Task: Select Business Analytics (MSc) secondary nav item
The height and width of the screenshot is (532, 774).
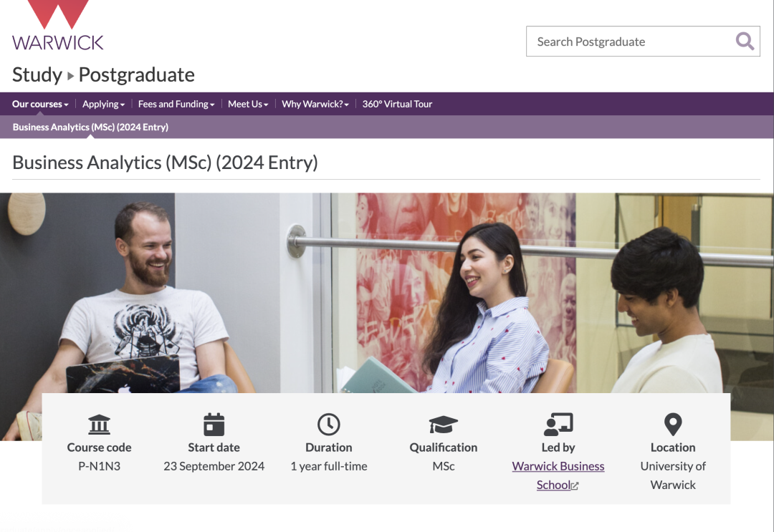Action: pos(90,127)
